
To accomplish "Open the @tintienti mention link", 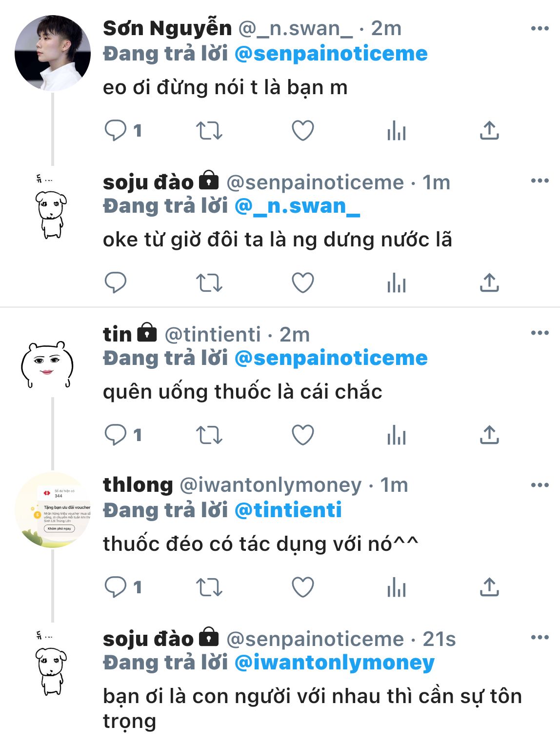I will pos(288,510).
